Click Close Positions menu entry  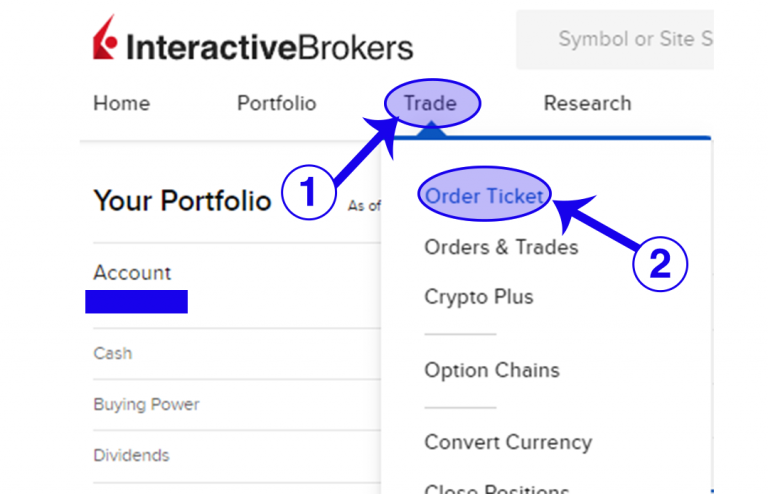[497, 488]
